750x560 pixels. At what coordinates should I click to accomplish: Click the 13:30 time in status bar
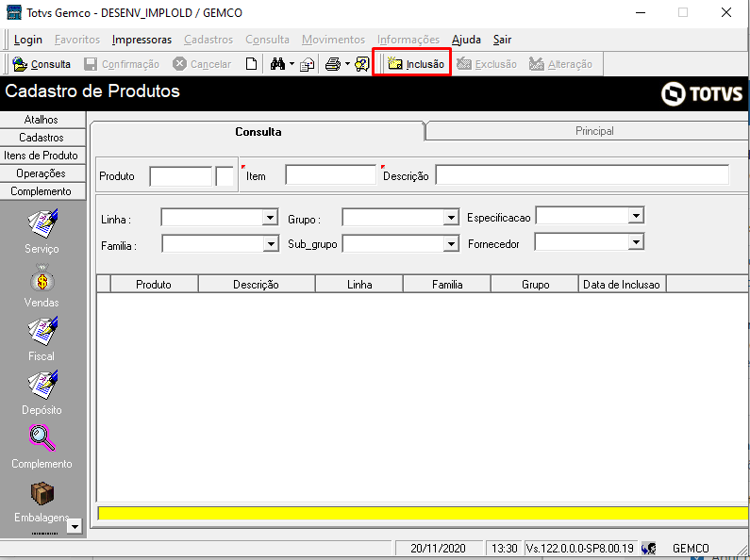pyautogui.click(x=504, y=548)
